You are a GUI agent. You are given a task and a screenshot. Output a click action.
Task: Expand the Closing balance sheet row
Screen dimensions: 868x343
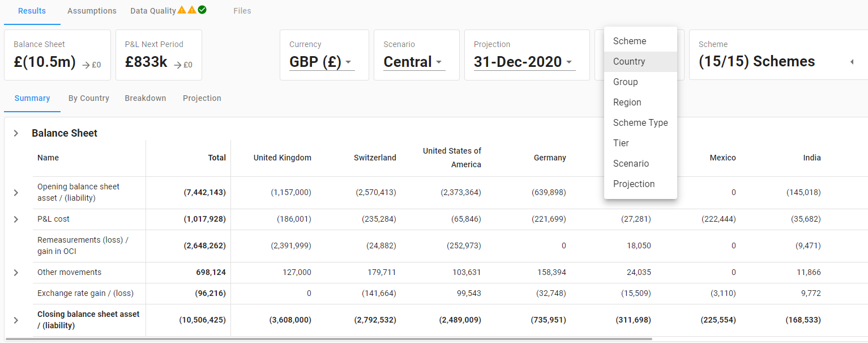[16, 320]
